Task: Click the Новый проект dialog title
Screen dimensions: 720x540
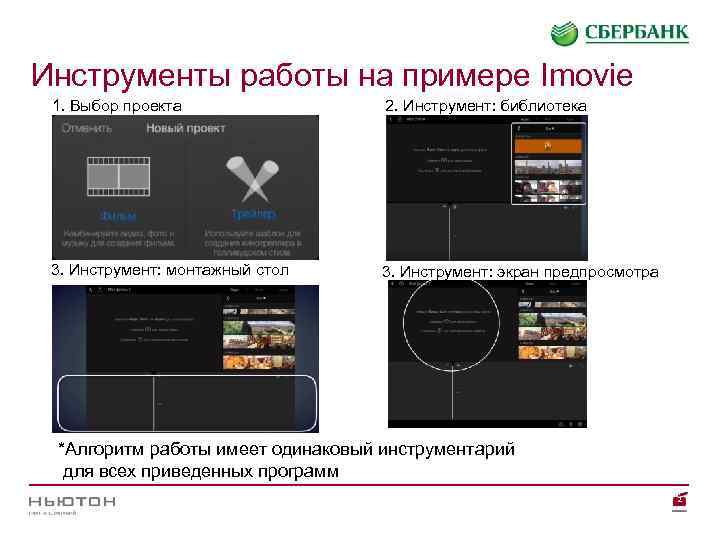Action: pos(186,128)
